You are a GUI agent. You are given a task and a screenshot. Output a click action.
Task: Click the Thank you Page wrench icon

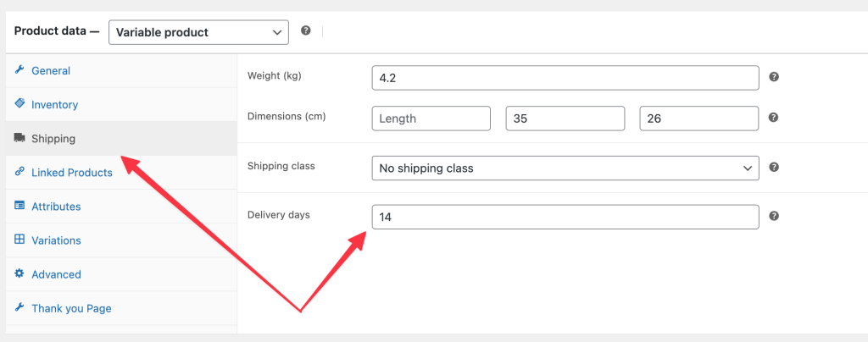point(19,308)
